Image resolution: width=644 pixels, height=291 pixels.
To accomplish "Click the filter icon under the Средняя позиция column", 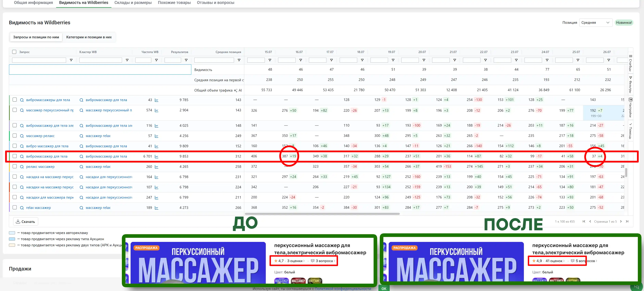I will (x=239, y=60).
